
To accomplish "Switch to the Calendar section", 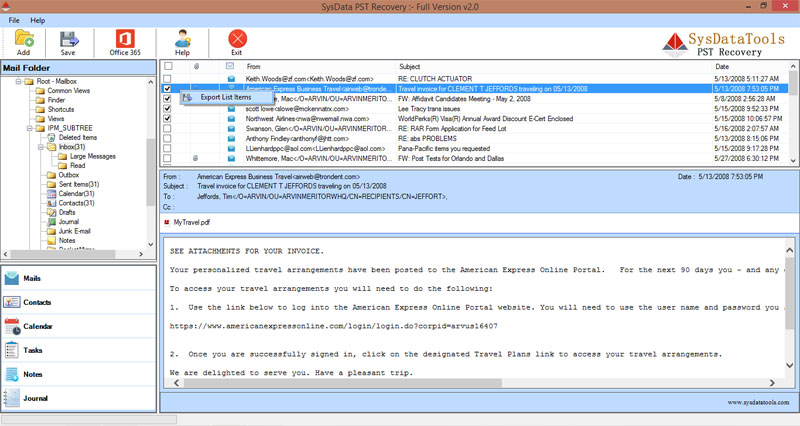I will (x=79, y=326).
